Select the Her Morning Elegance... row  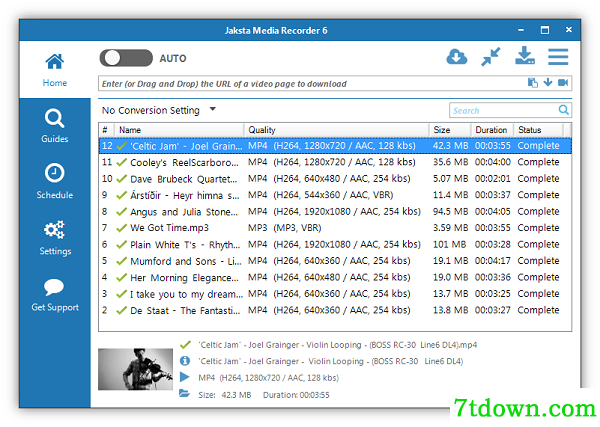tap(335, 277)
